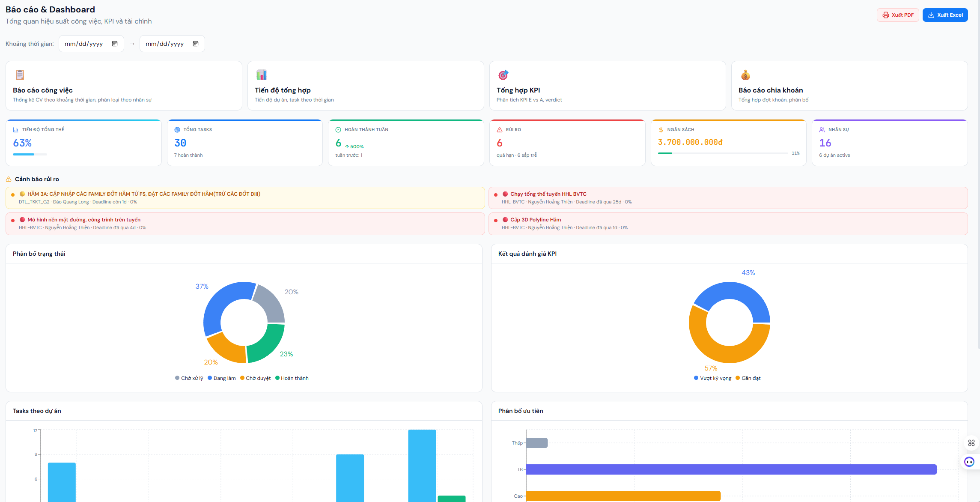Open the end date calendar picker icon
980x502 pixels.
click(x=196, y=44)
